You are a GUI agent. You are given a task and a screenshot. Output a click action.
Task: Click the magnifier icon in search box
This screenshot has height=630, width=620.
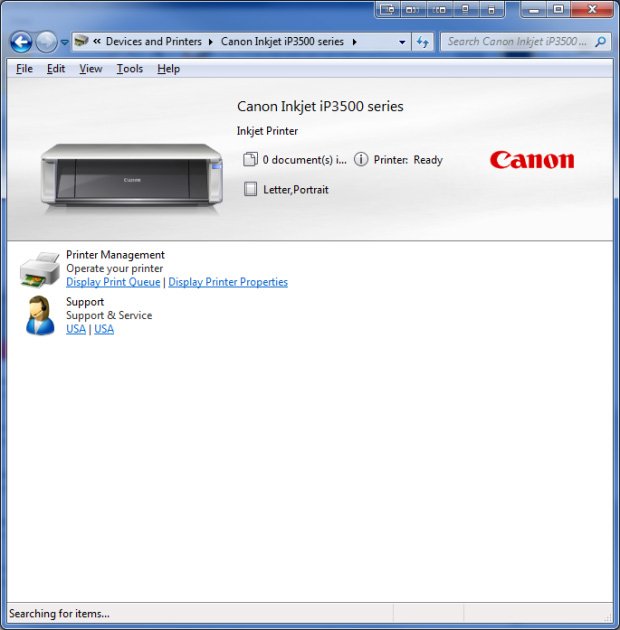tap(600, 42)
